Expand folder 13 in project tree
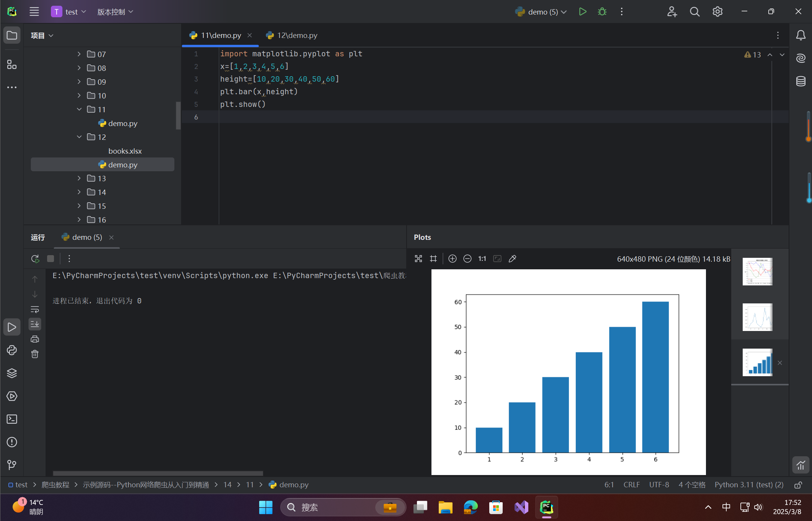812x521 pixels. coord(79,179)
